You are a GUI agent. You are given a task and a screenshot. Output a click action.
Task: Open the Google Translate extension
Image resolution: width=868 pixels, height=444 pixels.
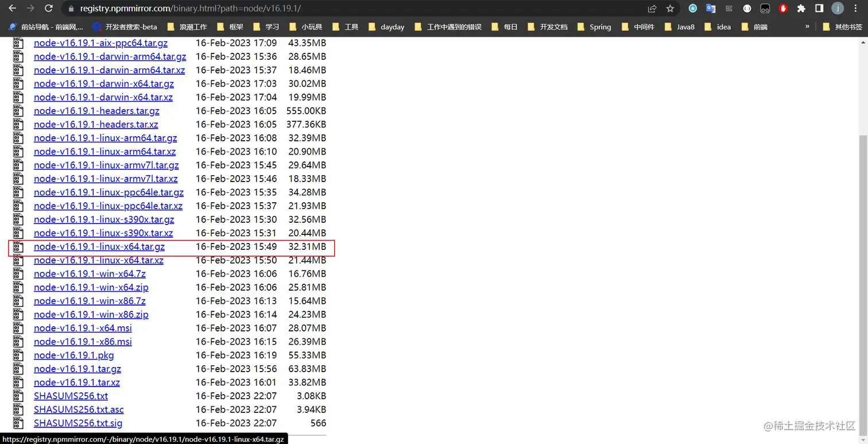click(x=711, y=9)
